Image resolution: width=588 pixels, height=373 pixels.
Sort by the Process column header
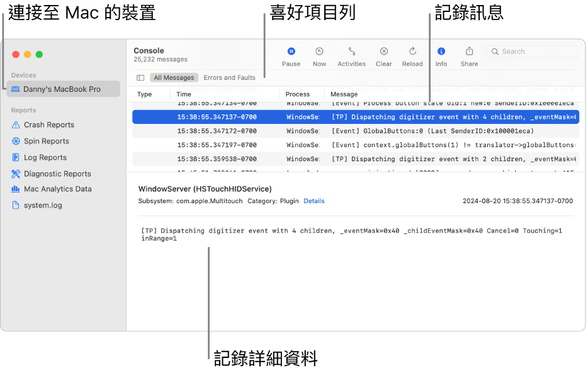(x=298, y=94)
